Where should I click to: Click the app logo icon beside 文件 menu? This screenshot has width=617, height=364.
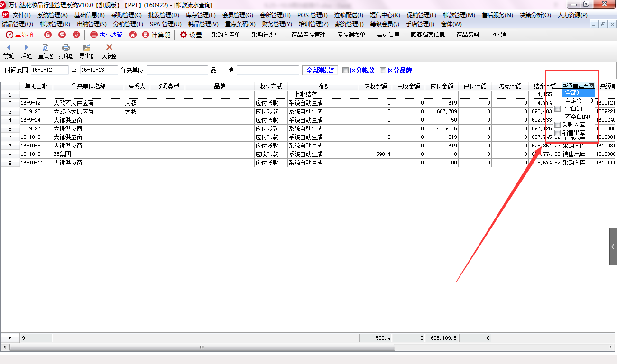(6, 15)
